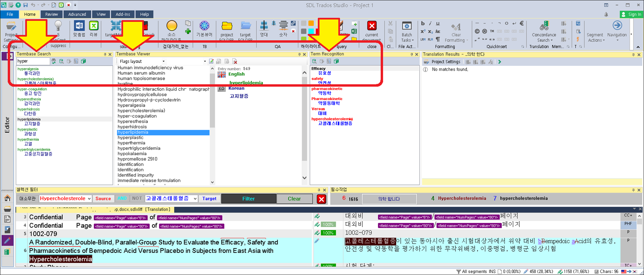Close the Termbase Search panel
Screen dimensions: 644x275
pos(110,54)
